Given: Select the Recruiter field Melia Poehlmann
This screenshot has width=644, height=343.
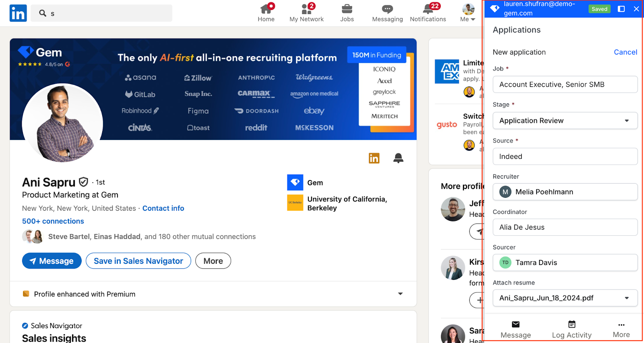Looking at the screenshot, I should point(565,192).
